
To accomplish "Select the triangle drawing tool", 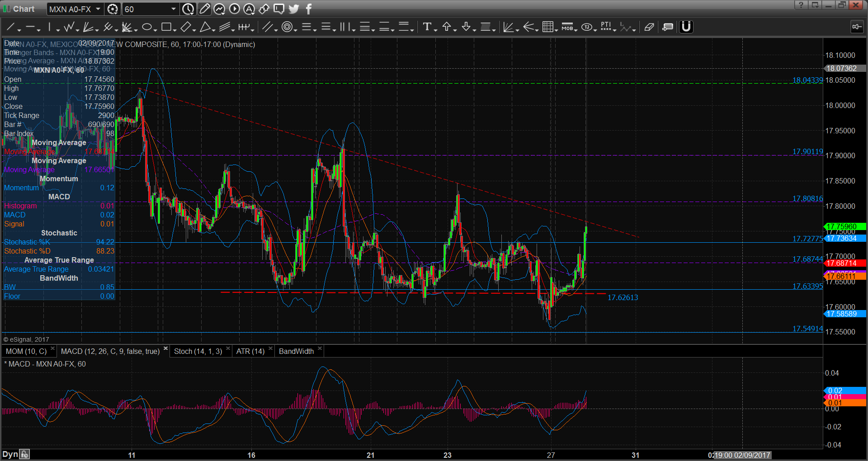I will coord(205,27).
